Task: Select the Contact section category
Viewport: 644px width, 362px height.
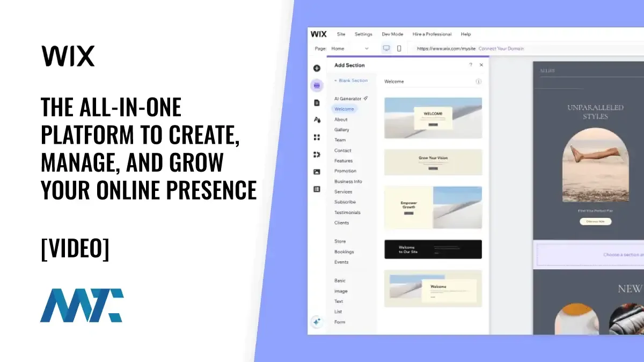Action: click(x=342, y=151)
